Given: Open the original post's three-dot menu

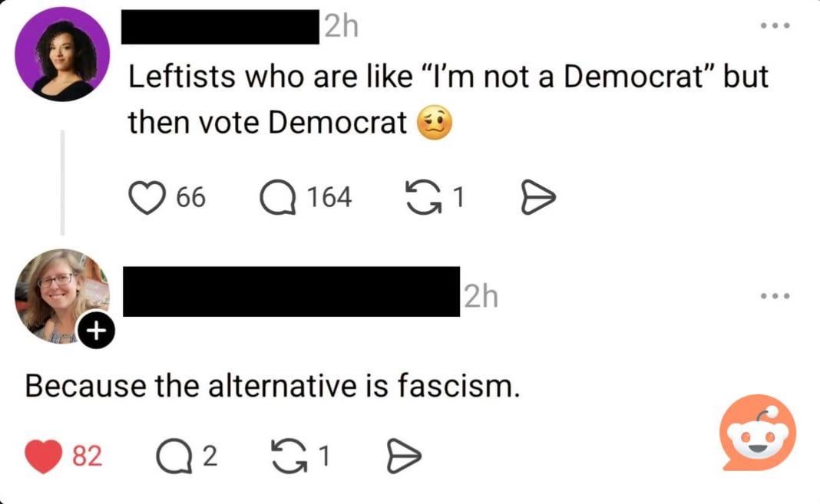Looking at the screenshot, I should (774, 26).
